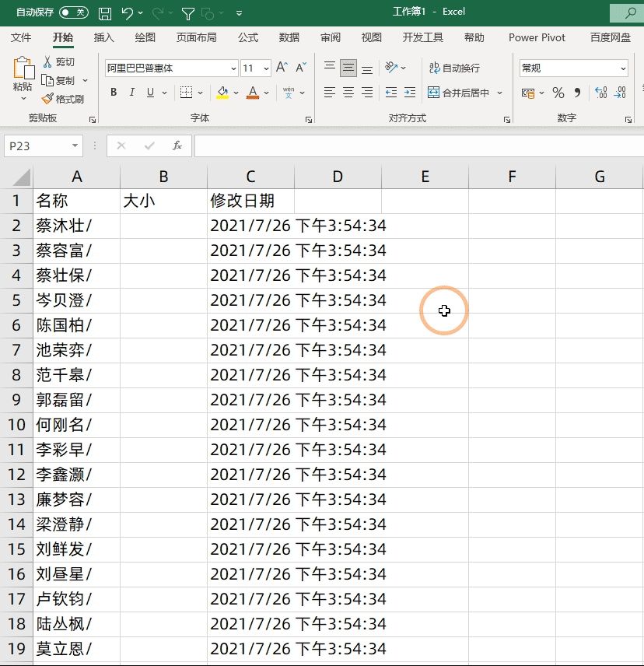Click the Increase Indent icon
The image size is (644, 666).
point(410,92)
